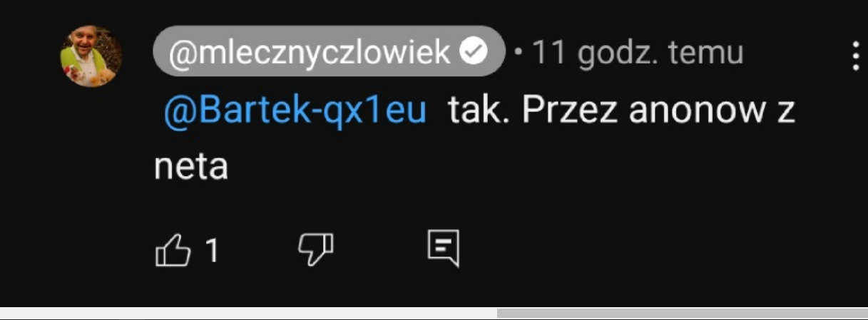Open the three-dot comment options menu
868x320 pixels.
tap(855, 54)
